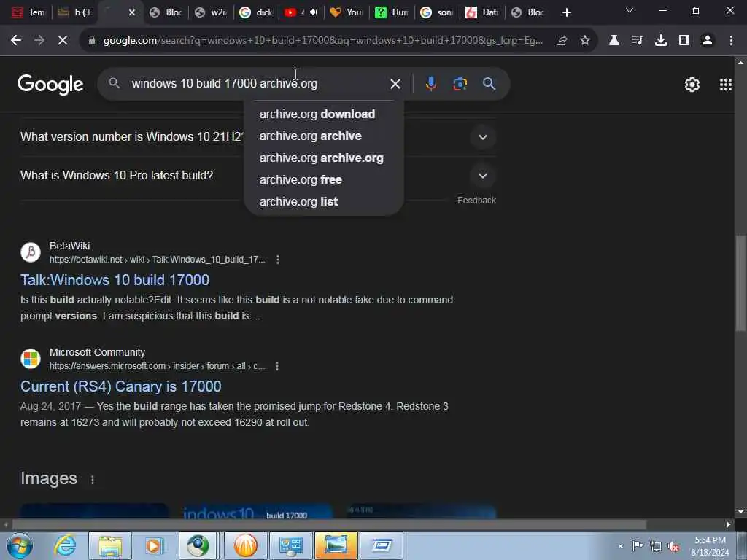Image resolution: width=747 pixels, height=560 pixels.
Task: Click the scrollbar's right arrow
Action: 729,525
